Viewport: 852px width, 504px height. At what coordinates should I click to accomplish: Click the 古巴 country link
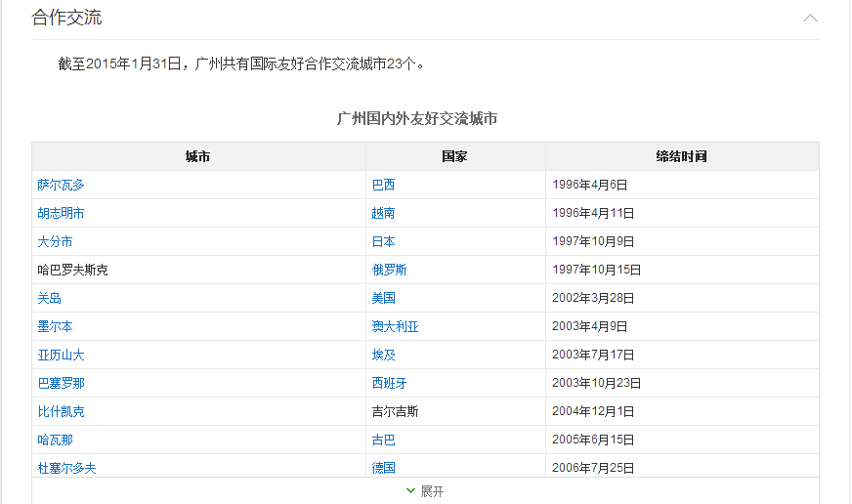pyautogui.click(x=384, y=440)
